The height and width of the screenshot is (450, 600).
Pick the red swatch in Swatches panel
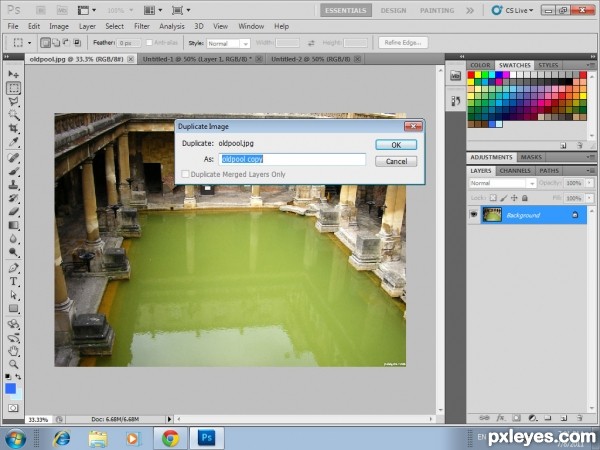point(471,75)
